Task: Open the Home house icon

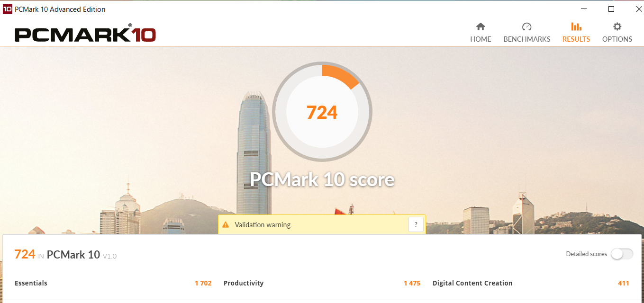Action: (481, 27)
